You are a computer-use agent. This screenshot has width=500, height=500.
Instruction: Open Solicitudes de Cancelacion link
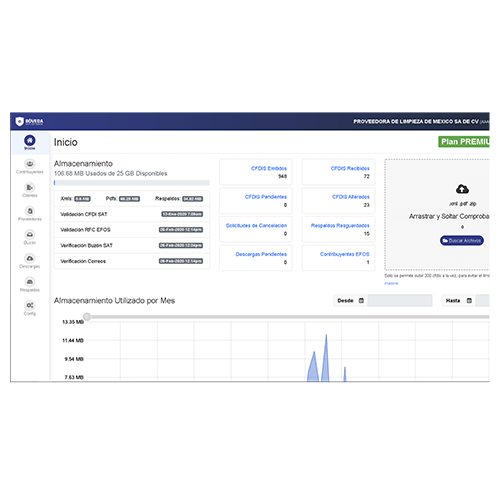point(256,226)
